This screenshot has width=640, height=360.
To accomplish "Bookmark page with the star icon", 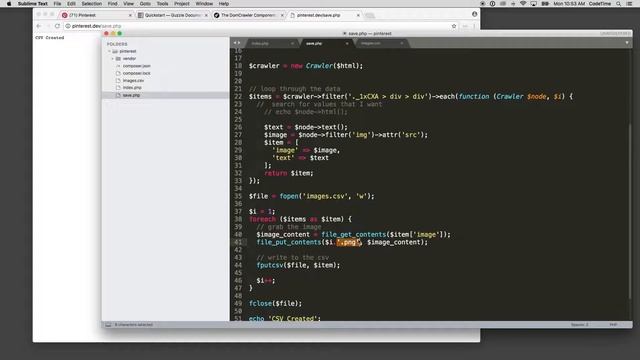I will point(454,26).
